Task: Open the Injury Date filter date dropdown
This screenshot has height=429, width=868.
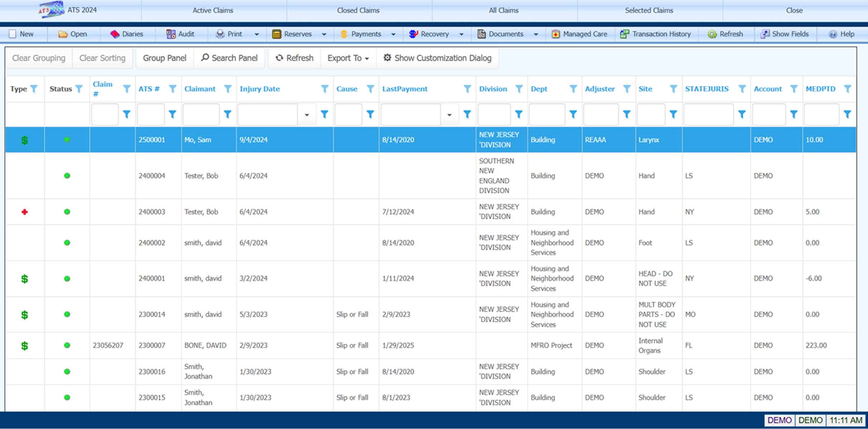Action: [307, 115]
